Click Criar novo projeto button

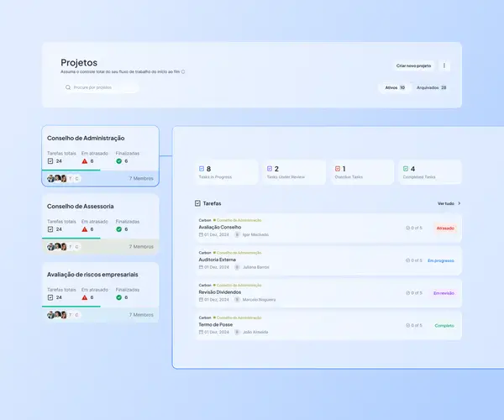point(413,66)
